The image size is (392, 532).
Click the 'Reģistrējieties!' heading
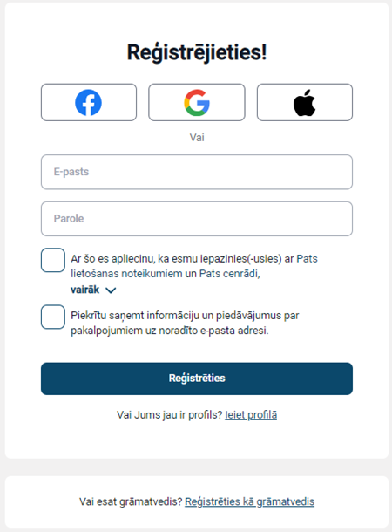pyautogui.click(x=197, y=52)
